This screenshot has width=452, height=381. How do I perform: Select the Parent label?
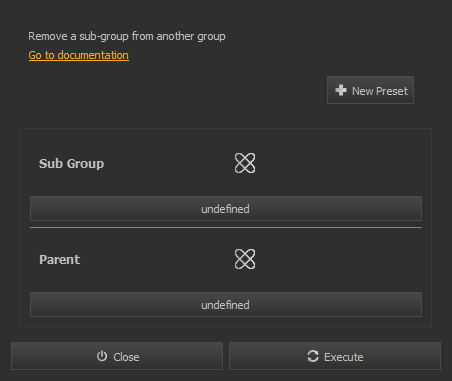(x=60, y=259)
